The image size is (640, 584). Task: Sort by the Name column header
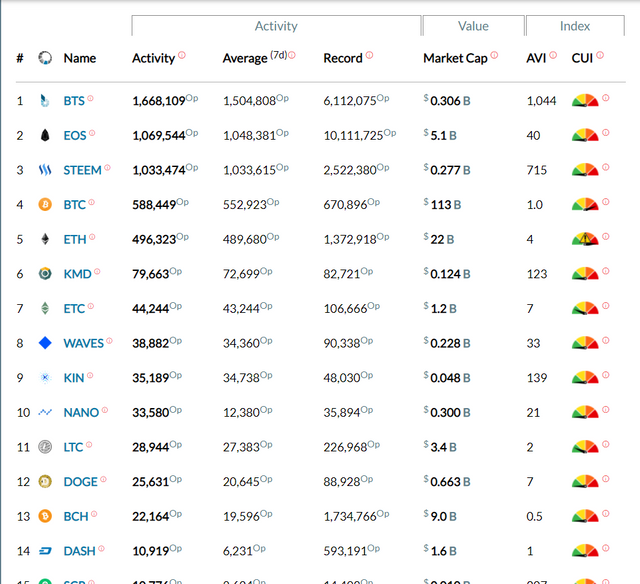point(80,58)
